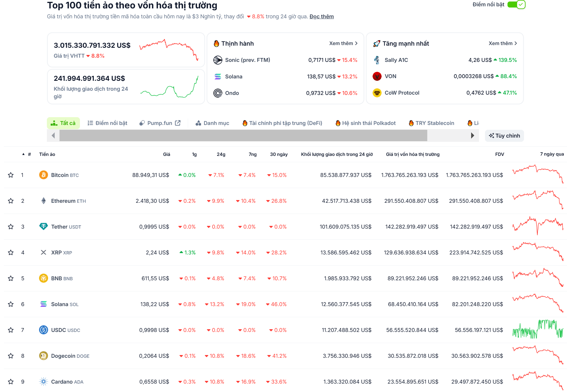Image resolution: width=576 pixels, height=392 pixels.
Task: Click the USDC coin logo
Action: click(44, 330)
